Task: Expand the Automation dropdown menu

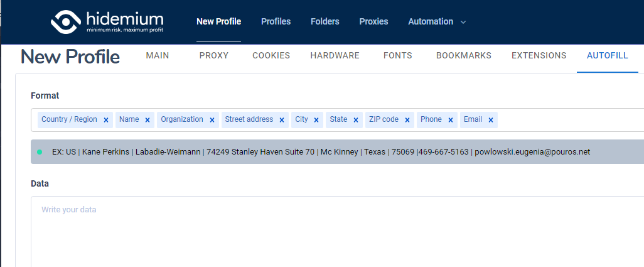Action: click(x=437, y=21)
